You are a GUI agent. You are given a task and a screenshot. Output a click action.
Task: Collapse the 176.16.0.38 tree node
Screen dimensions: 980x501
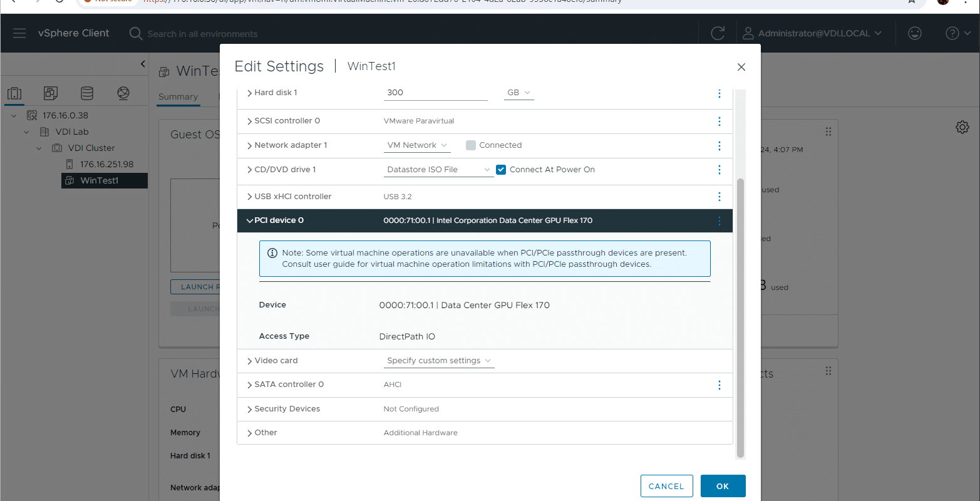coord(14,115)
